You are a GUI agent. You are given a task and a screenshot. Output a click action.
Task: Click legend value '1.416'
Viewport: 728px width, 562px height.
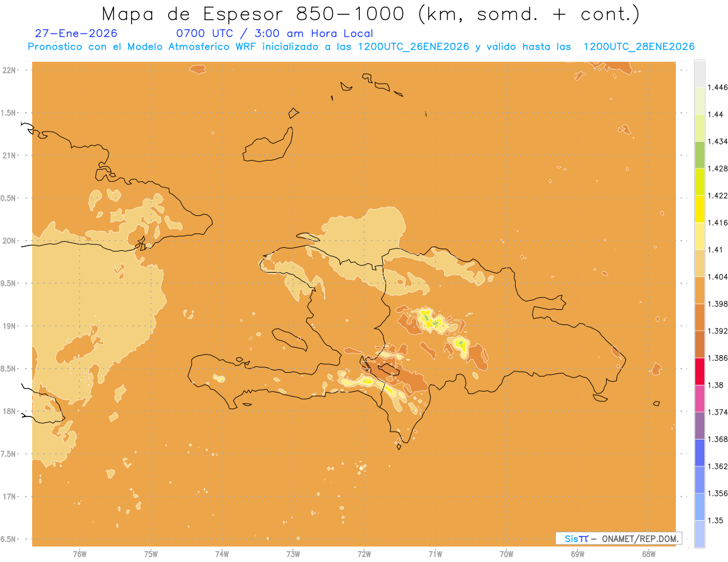tap(718, 222)
